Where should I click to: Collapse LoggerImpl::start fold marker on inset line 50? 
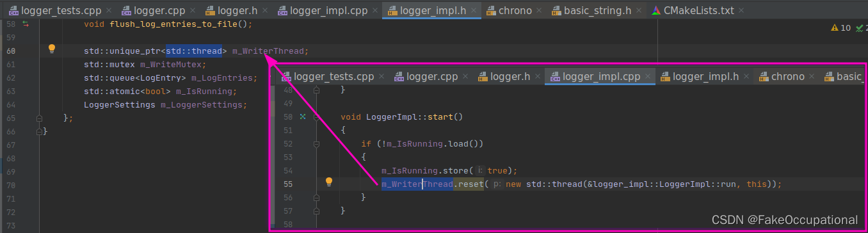pyautogui.click(x=316, y=117)
